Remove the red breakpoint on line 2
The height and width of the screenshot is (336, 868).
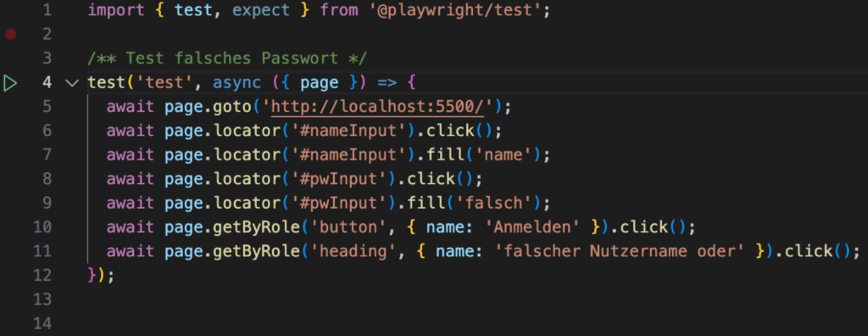[10, 35]
